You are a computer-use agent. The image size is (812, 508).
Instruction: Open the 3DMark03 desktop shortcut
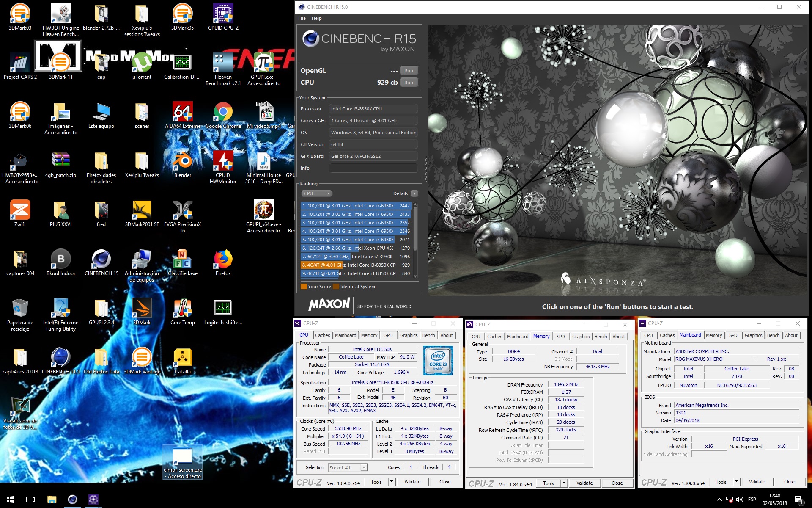click(x=20, y=17)
